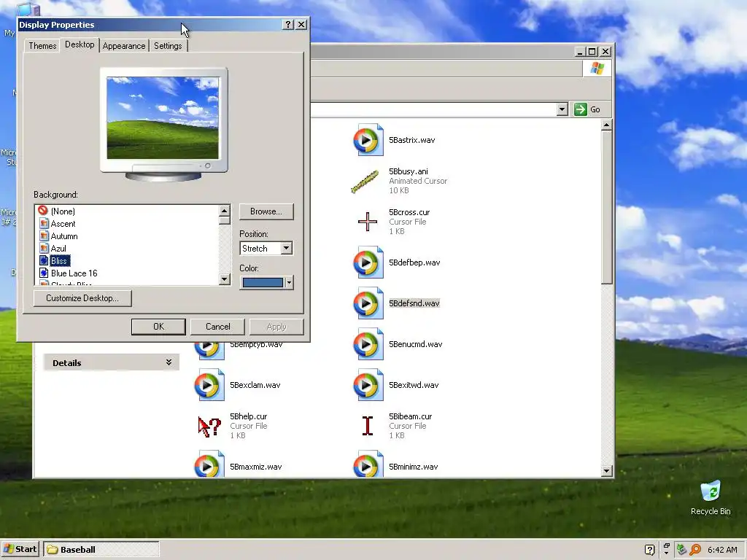Click the Cancel button
The height and width of the screenshot is (560, 747).
click(217, 327)
